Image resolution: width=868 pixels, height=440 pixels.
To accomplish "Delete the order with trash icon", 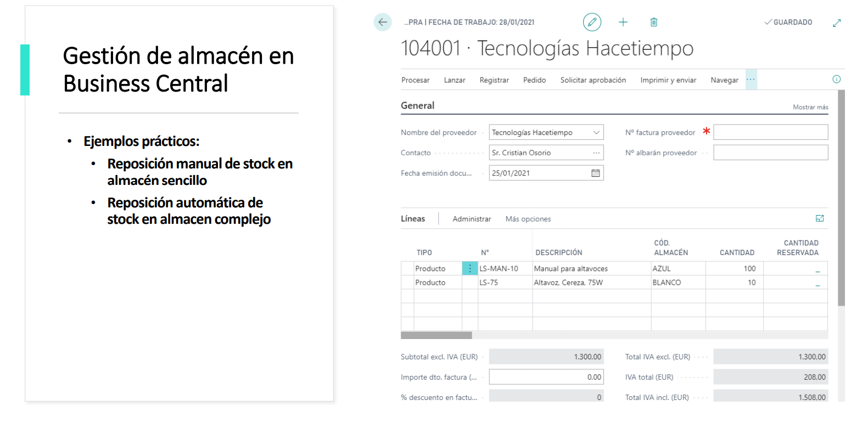I will tap(654, 22).
